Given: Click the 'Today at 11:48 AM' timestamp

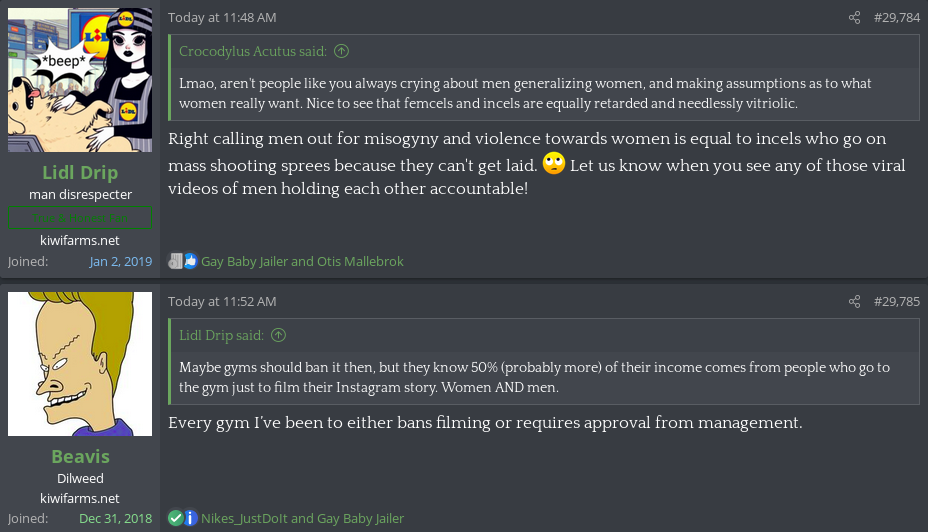Looking at the screenshot, I should pyautogui.click(x=222, y=18).
